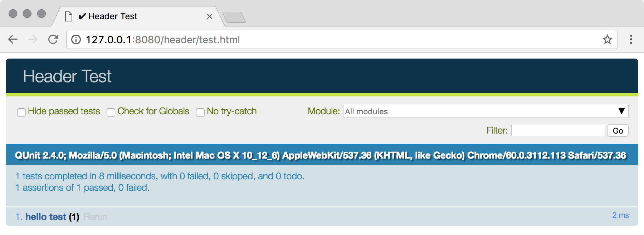
Task: Enable Hide passed tests checkbox
Action: 21,112
